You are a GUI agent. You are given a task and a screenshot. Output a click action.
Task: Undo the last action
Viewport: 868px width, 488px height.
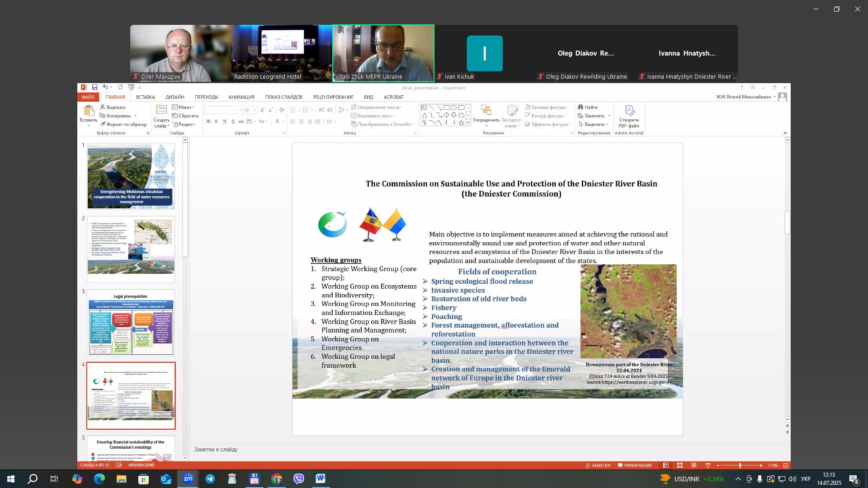tap(105, 87)
